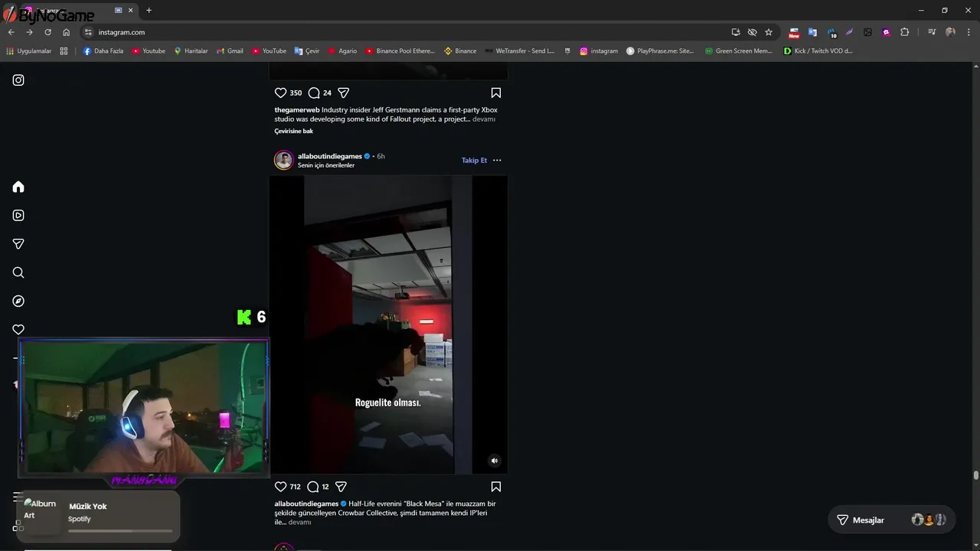Follow allaboutindiegames with Takip Et
Image resolution: width=980 pixels, height=551 pixels.
(x=474, y=160)
